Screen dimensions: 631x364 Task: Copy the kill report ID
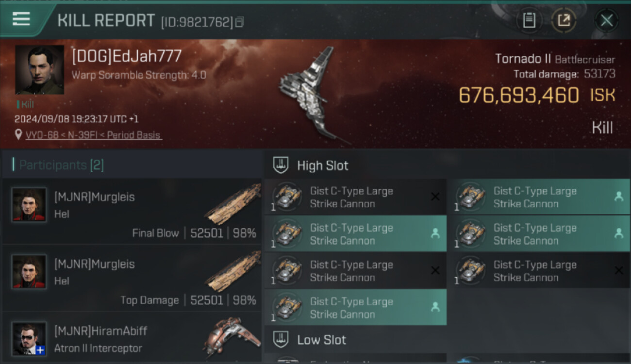click(240, 22)
